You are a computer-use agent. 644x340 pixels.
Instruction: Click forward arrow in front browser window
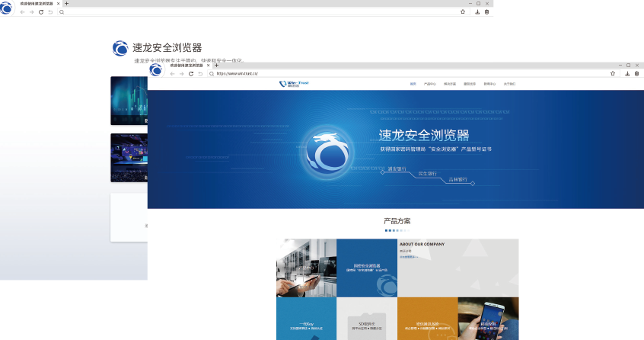point(181,74)
